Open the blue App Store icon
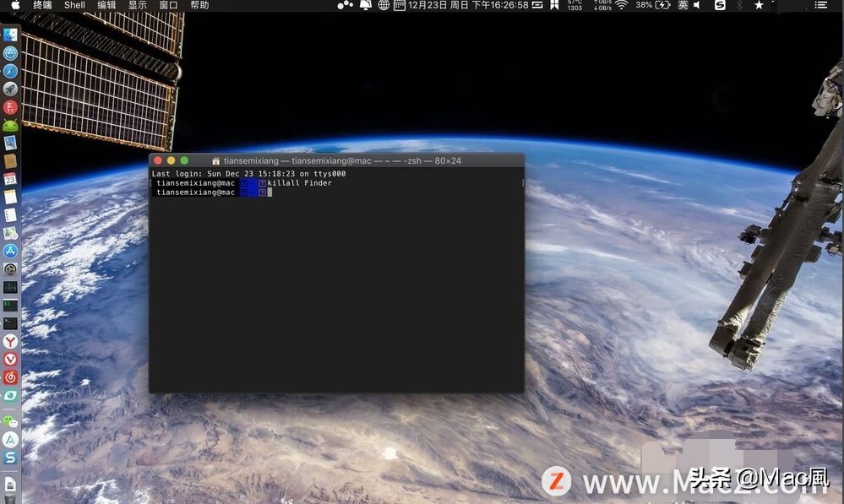Screen dimensions: 844x504 pyautogui.click(x=10, y=252)
